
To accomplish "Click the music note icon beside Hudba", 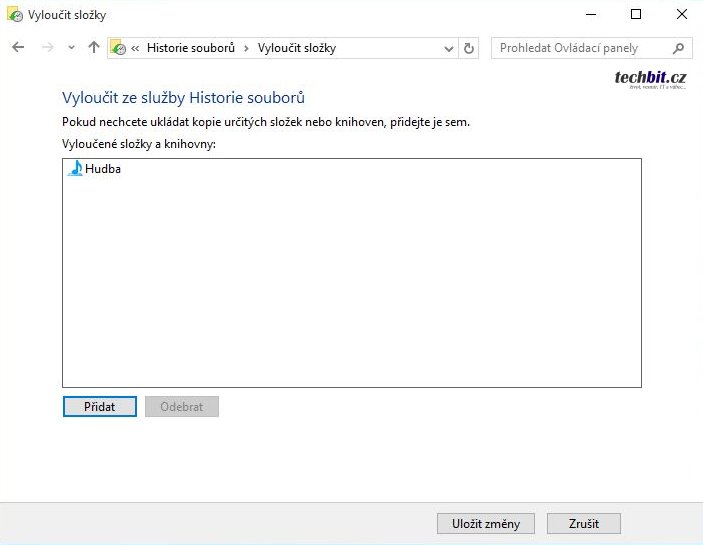I will tap(75, 169).
